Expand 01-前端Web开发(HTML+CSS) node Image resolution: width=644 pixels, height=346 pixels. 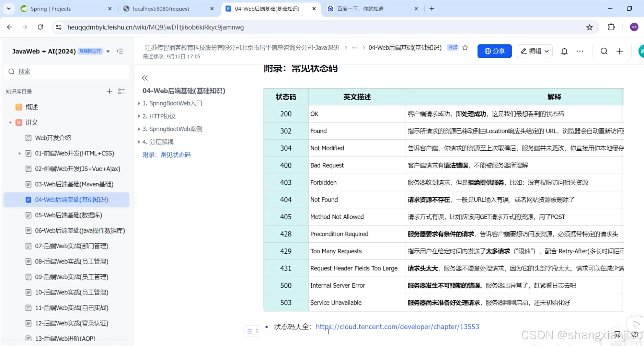(x=20, y=153)
